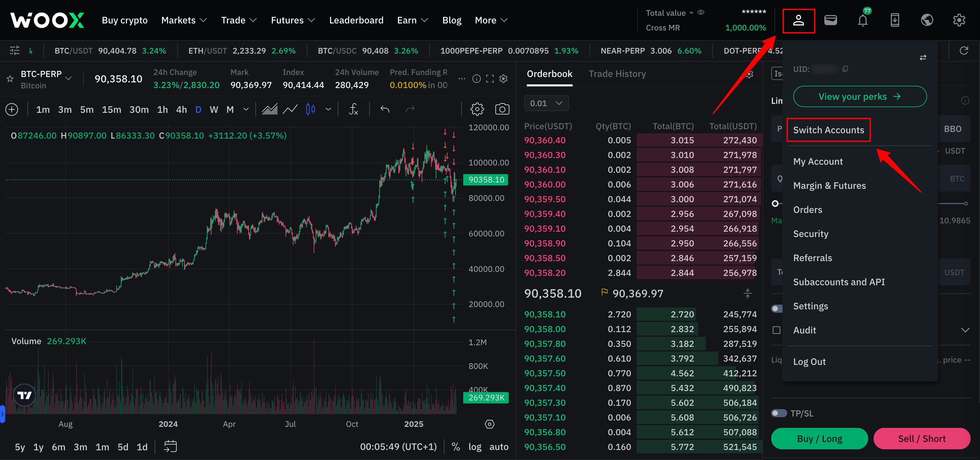Screen dimensions: 980x460
Task: Open language globe icon
Action: 927,20
